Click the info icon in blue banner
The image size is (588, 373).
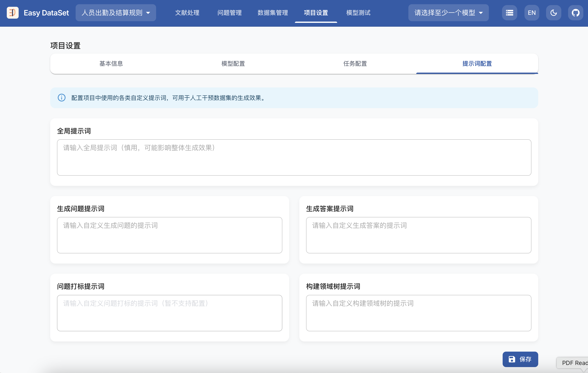coord(62,98)
